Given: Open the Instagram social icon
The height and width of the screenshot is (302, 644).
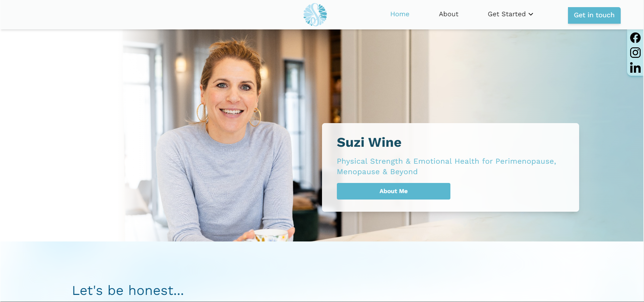Looking at the screenshot, I should [x=635, y=52].
